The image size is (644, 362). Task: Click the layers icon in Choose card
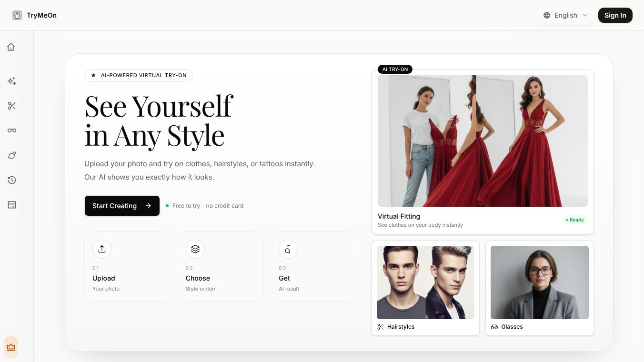195,249
